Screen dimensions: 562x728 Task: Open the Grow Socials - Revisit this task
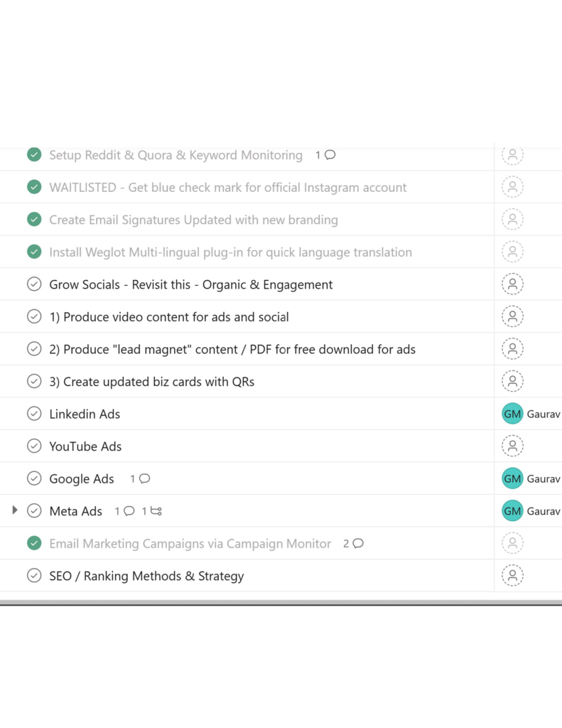pos(190,284)
